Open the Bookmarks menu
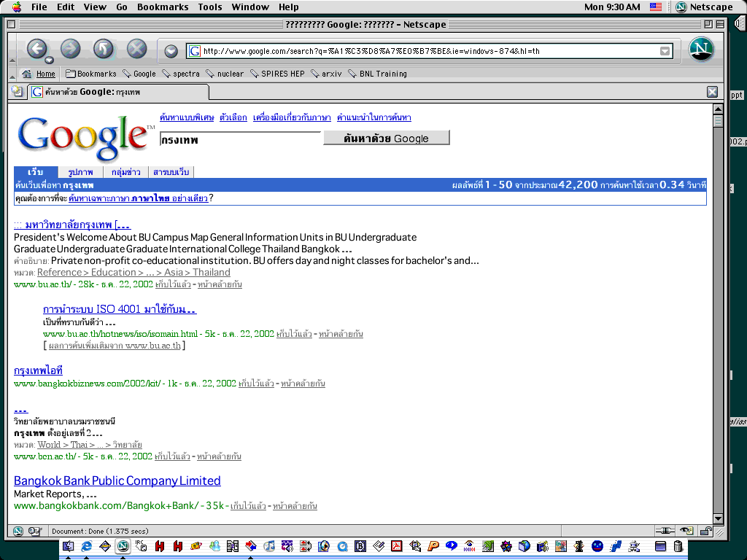The height and width of the screenshot is (560, 747). pos(163,7)
